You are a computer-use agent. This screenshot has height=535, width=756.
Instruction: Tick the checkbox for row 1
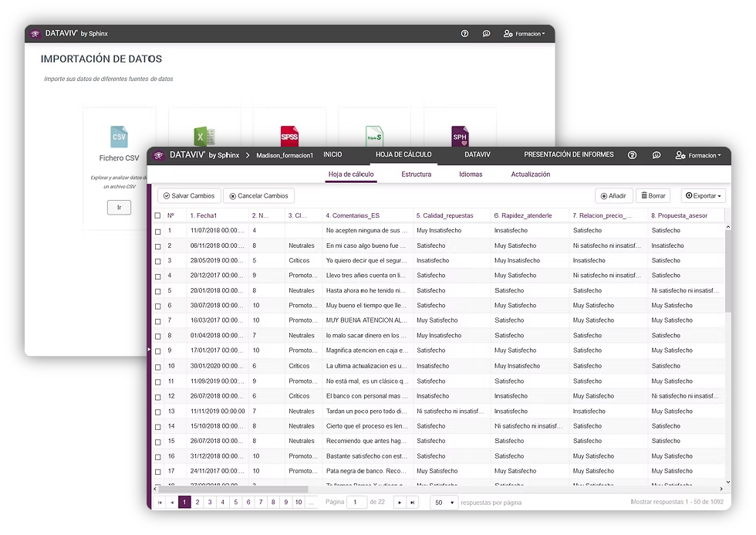[158, 231]
